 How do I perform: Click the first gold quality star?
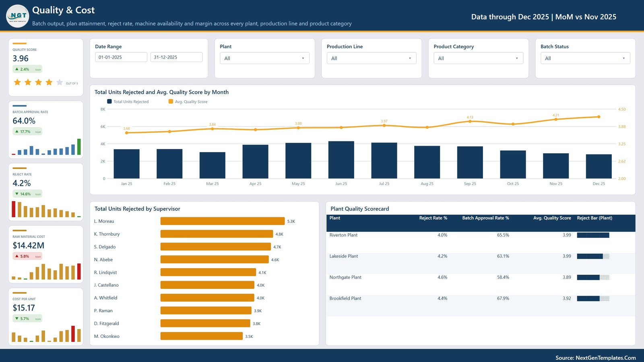point(17,82)
